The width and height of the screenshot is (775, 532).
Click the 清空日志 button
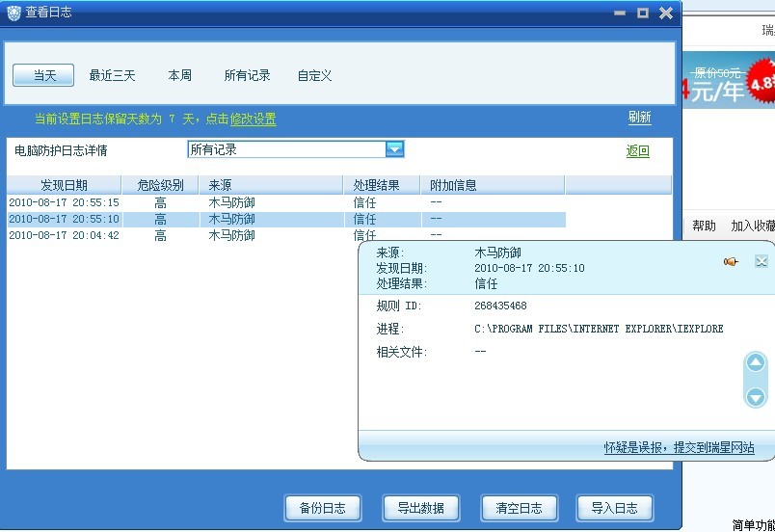519,508
